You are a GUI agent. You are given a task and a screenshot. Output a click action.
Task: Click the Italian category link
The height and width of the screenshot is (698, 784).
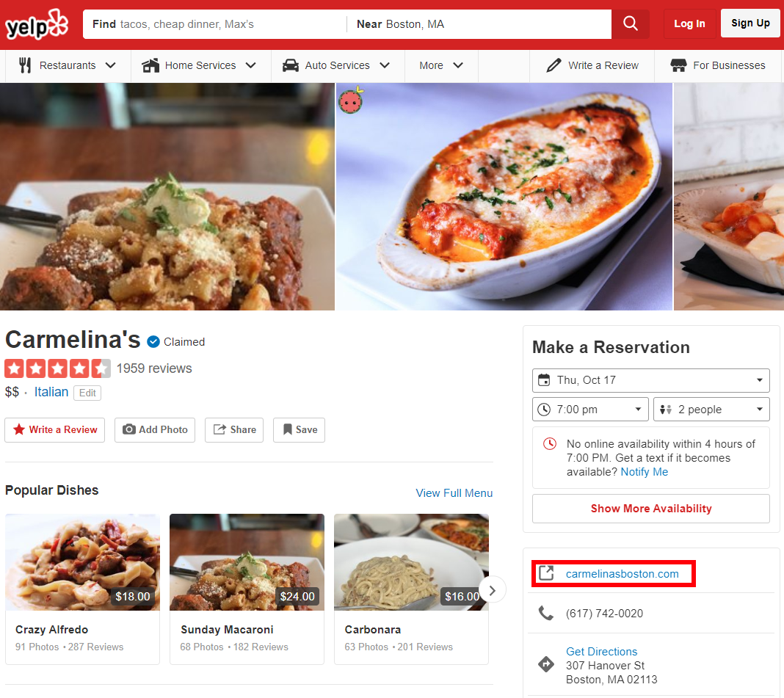pos(51,392)
